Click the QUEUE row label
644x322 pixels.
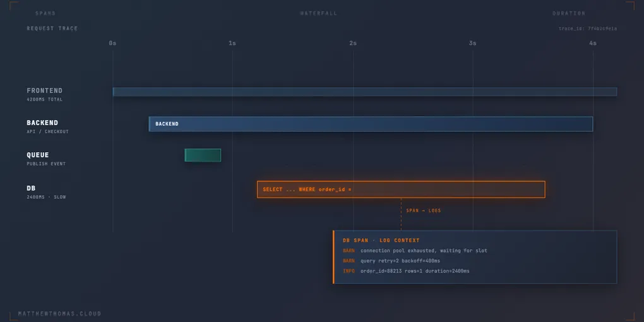38,155
